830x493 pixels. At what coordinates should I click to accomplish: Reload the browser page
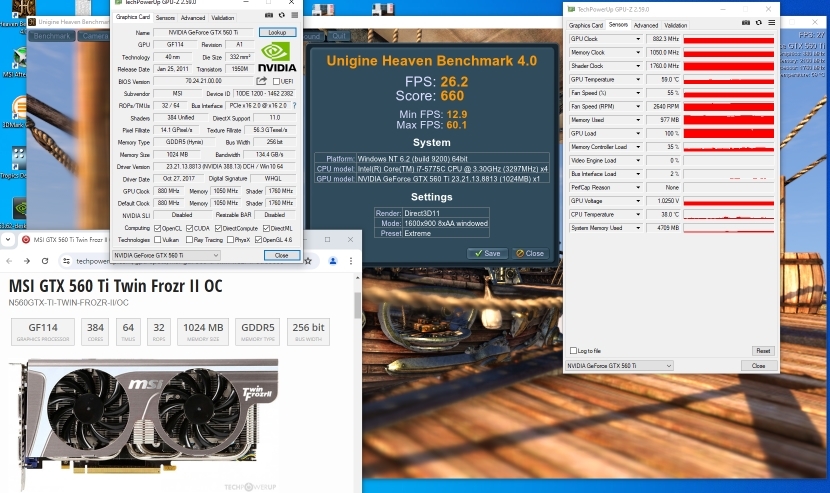coord(45,261)
